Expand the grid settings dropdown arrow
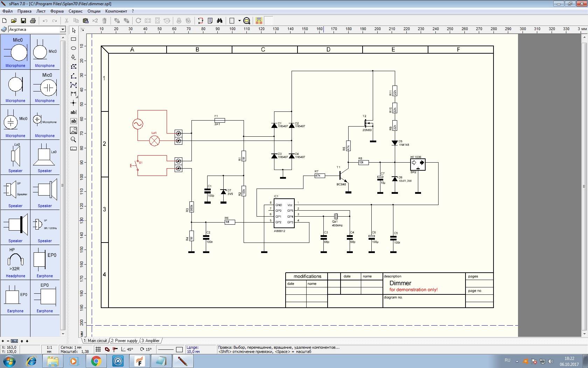 click(x=239, y=21)
